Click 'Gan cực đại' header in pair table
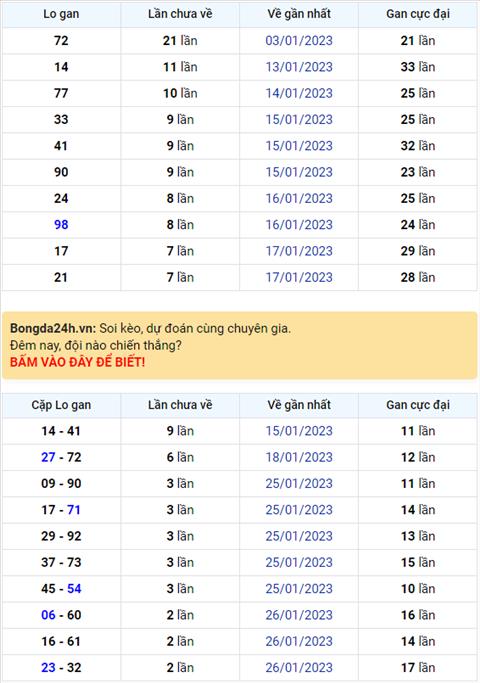This screenshot has height=683, width=480. pyautogui.click(x=418, y=405)
